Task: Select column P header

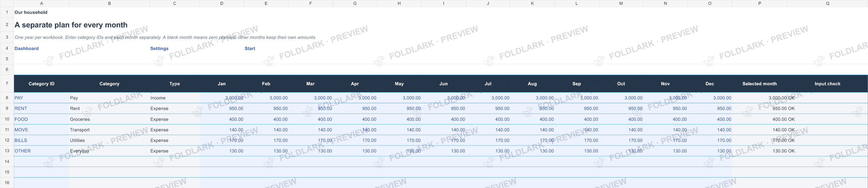Action: pyautogui.click(x=759, y=3)
